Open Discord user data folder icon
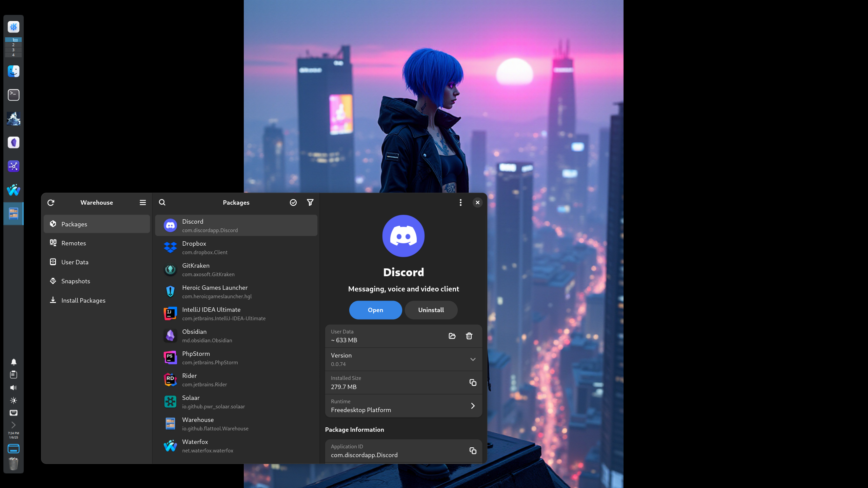 click(452, 336)
